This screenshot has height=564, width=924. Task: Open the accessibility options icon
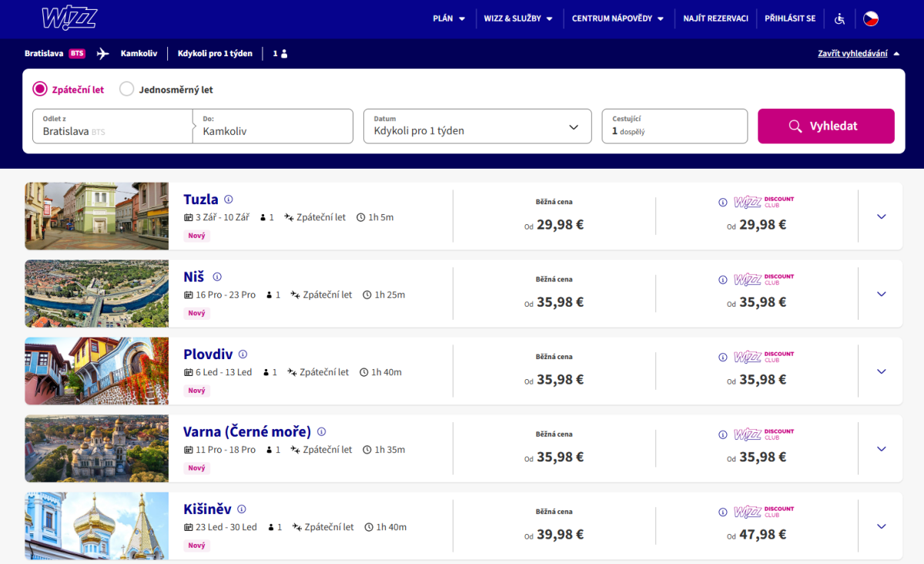point(839,18)
